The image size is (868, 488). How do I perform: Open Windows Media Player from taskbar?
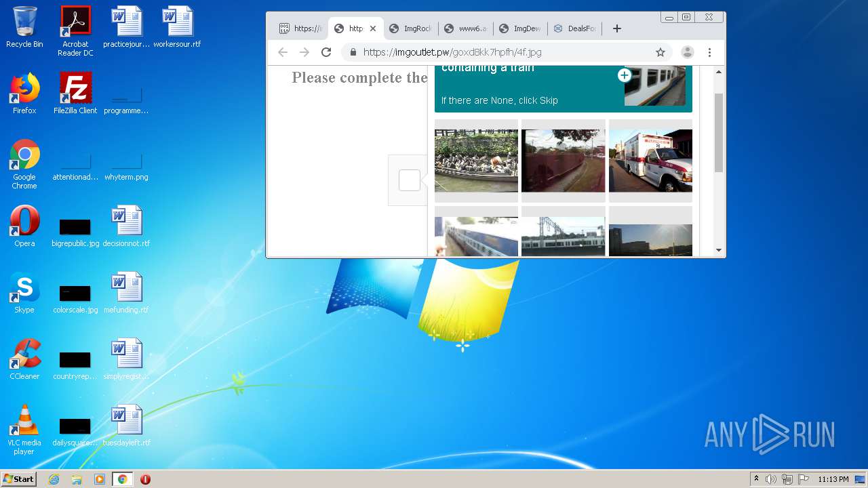(100, 479)
